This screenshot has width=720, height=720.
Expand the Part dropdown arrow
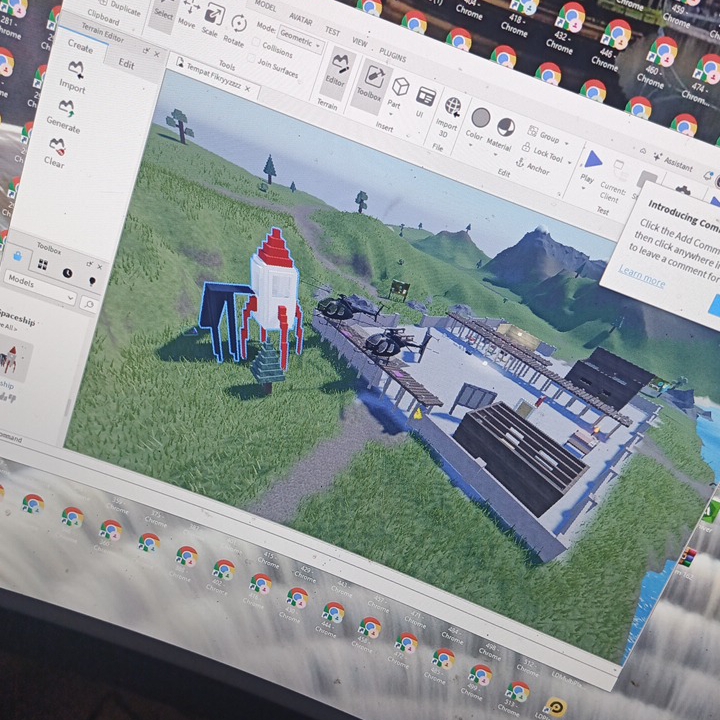point(391,114)
